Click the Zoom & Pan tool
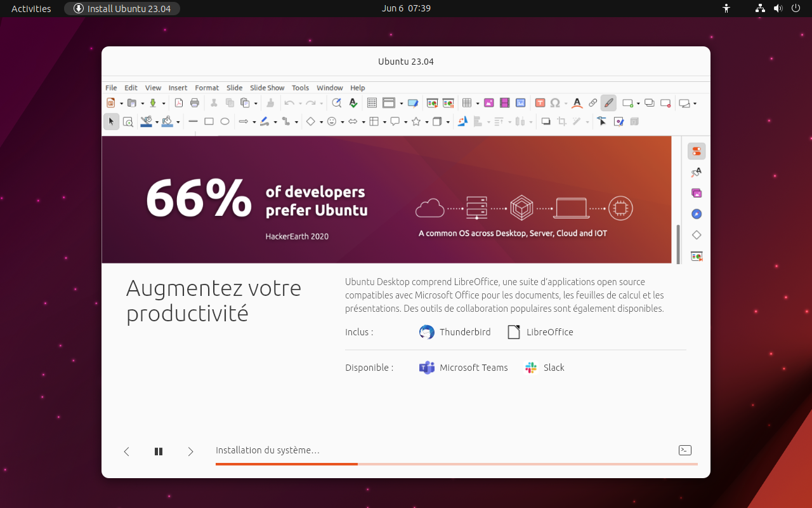 (x=128, y=121)
